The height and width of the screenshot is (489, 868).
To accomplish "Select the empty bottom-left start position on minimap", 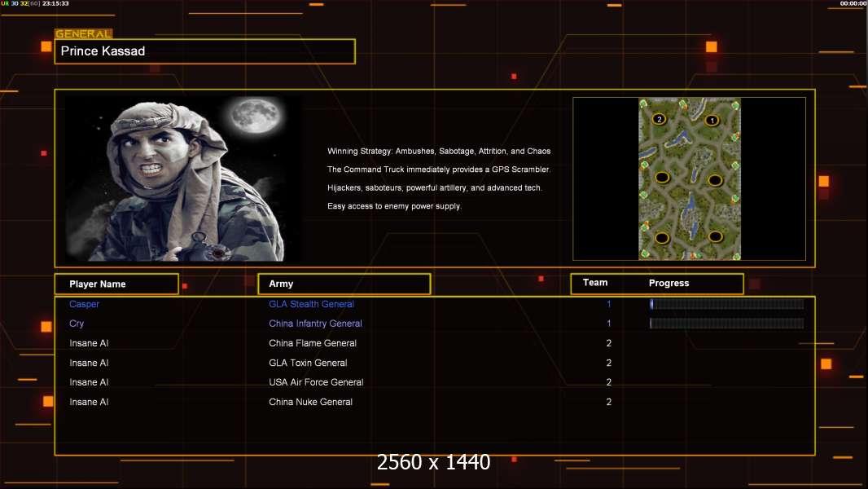I will point(662,239).
